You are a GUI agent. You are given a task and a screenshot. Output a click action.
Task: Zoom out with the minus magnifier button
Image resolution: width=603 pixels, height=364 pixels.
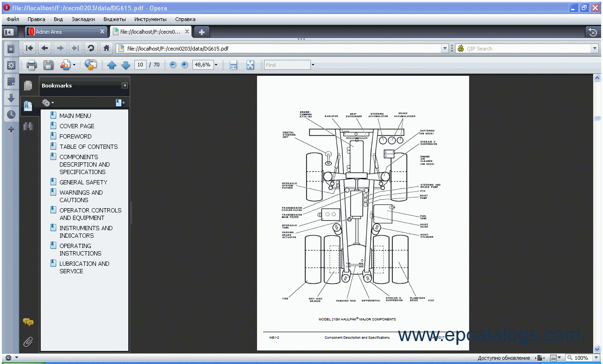(x=173, y=65)
